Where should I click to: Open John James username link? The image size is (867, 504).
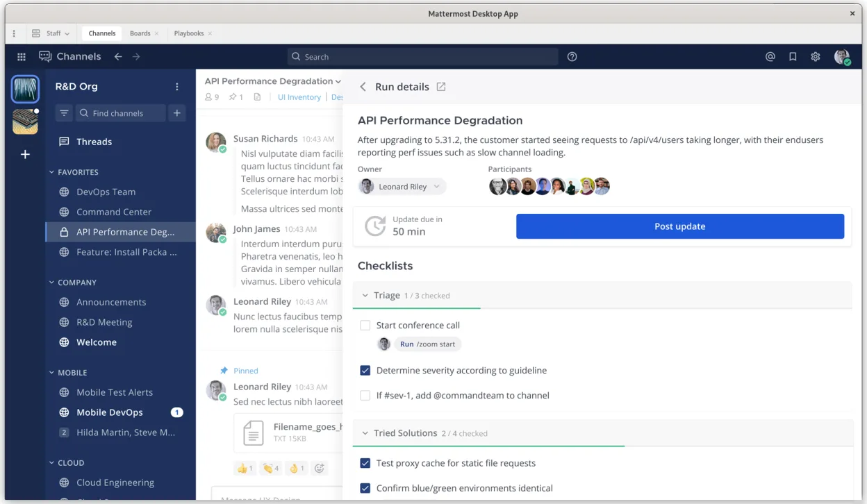pos(256,229)
